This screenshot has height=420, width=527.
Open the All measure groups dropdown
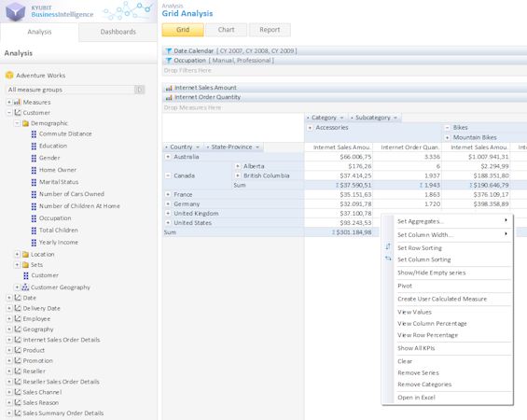(x=140, y=90)
